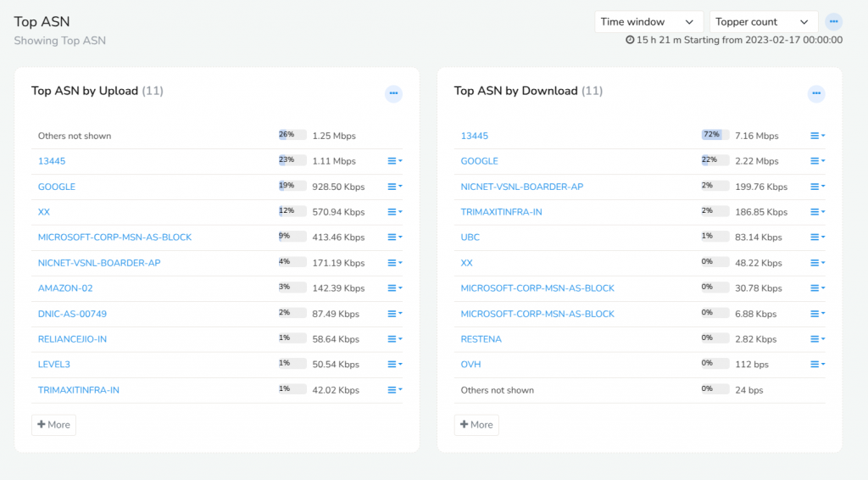
Task: Open the MICROSOFT-CORP-MSN-AS-BLOCK link in Upload list
Action: [x=114, y=237]
